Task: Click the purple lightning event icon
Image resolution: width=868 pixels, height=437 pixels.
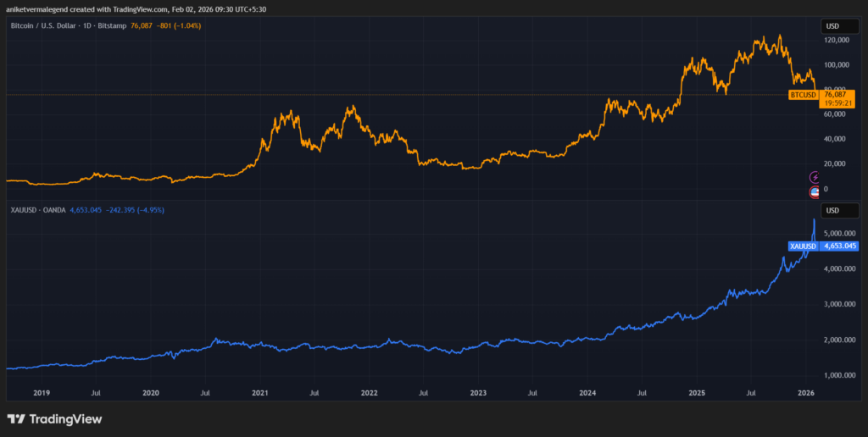Action: click(x=815, y=177)
